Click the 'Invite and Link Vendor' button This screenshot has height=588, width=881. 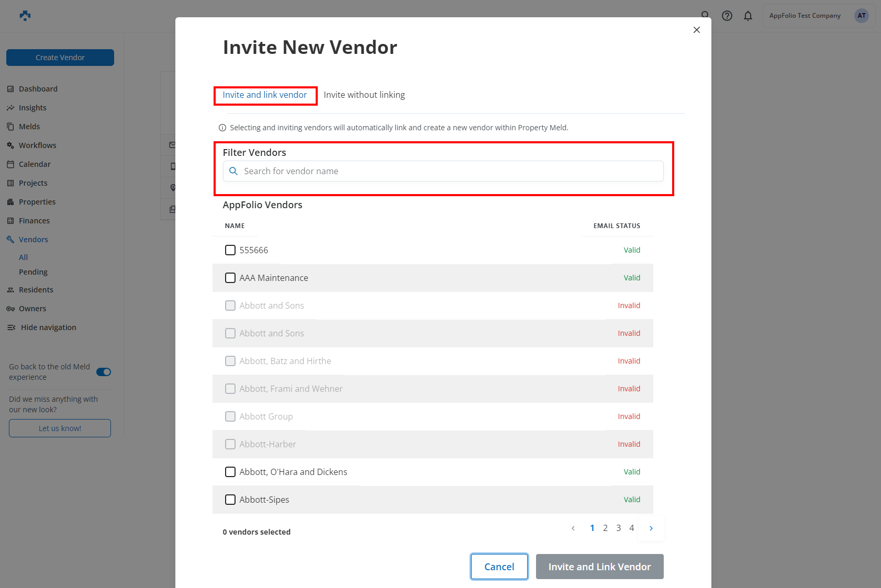[x=599, y=567]
